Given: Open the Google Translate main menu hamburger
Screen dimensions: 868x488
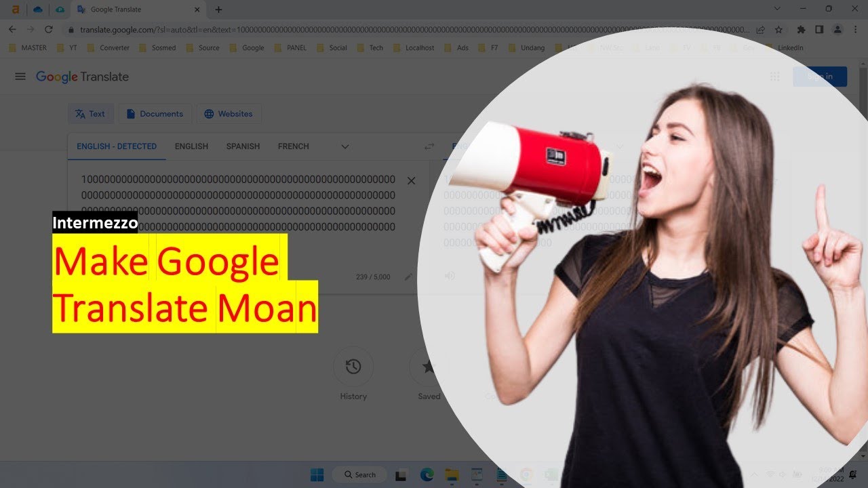Looking at the screenshot, I should (20, 77).
